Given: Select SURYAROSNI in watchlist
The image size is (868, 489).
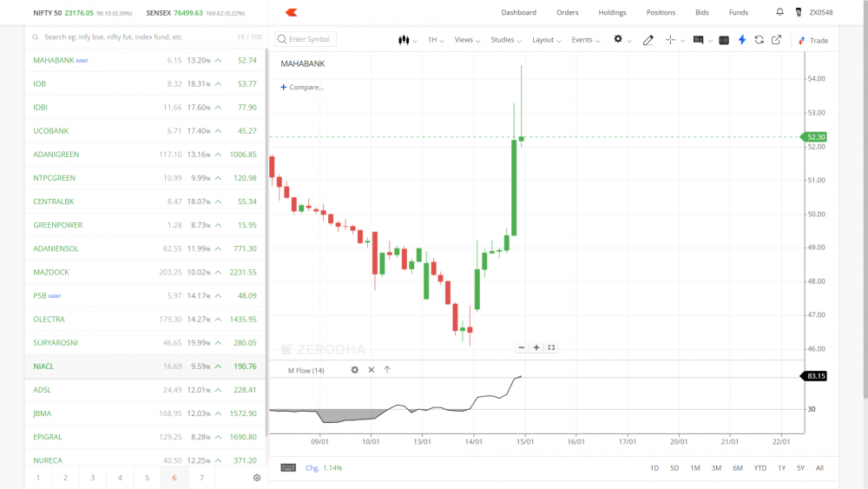Looking at the screenshot, I should tap(145, 343).
